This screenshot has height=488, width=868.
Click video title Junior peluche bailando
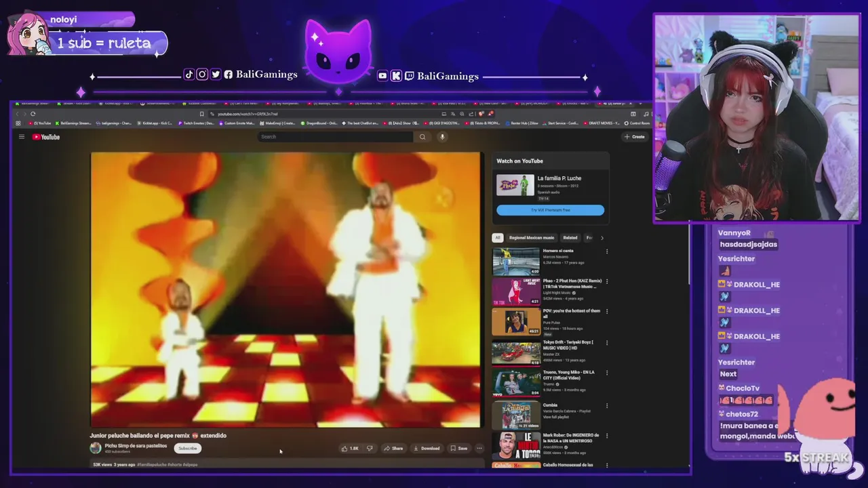point(158,435)
